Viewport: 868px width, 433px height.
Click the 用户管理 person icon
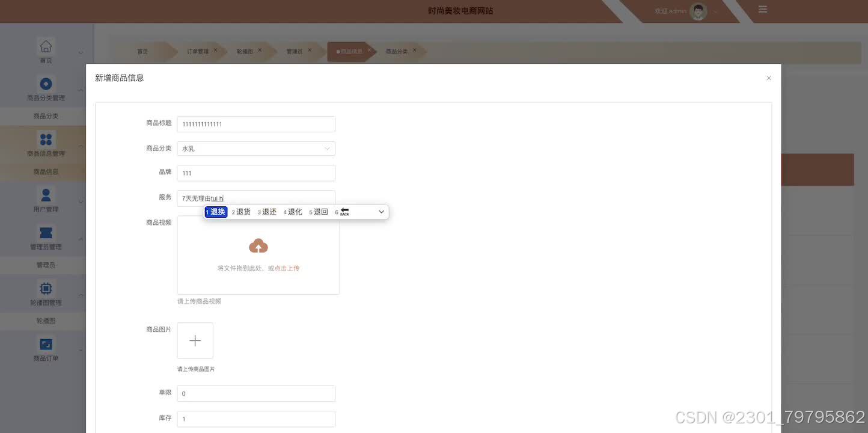pyautogui.click(x=46, y=195)
